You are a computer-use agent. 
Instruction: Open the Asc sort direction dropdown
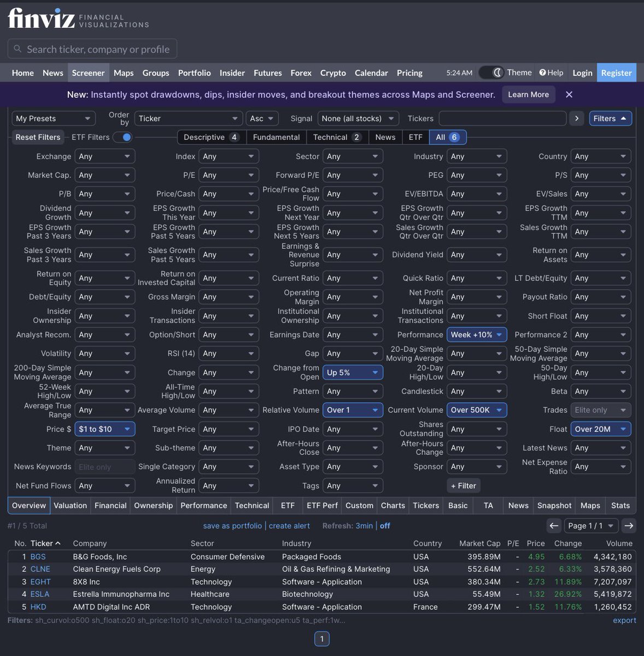pos(262,119)
